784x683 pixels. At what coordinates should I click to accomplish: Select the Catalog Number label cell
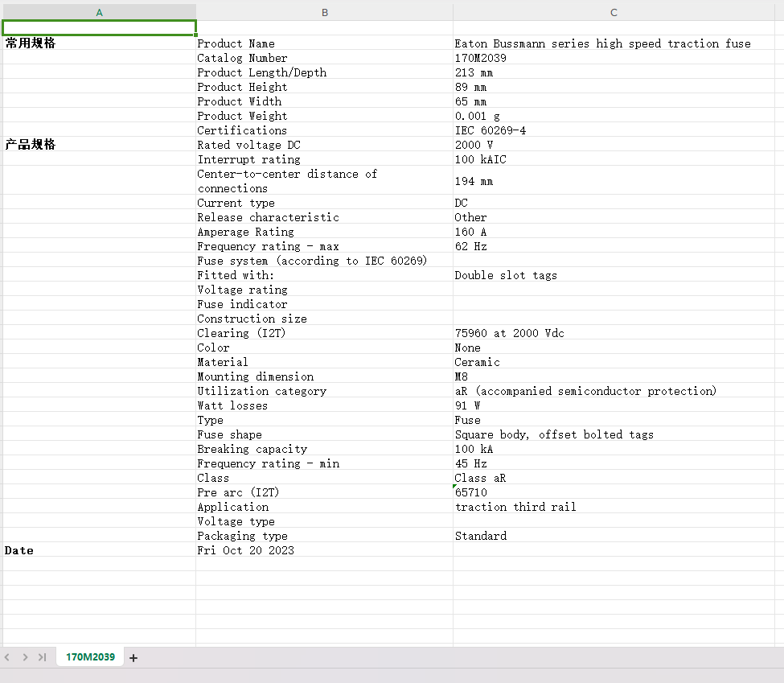point(325,58)
